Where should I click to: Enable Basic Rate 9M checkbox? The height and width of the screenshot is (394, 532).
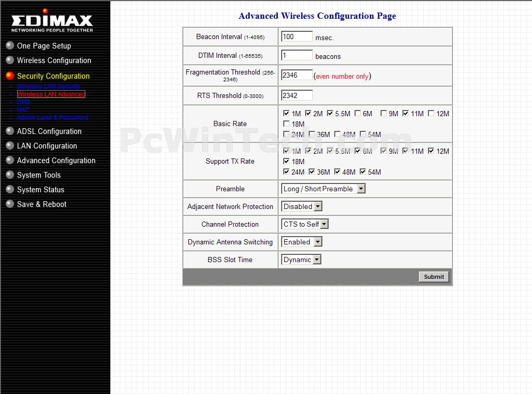coord(384,113)
